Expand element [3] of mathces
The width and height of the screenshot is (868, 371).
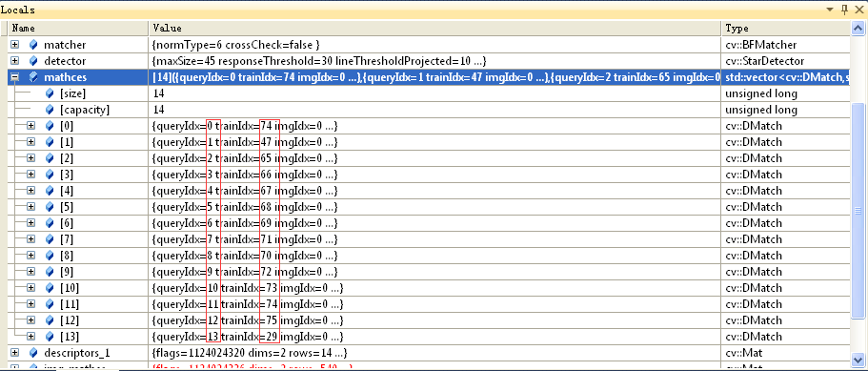[31, 175]
